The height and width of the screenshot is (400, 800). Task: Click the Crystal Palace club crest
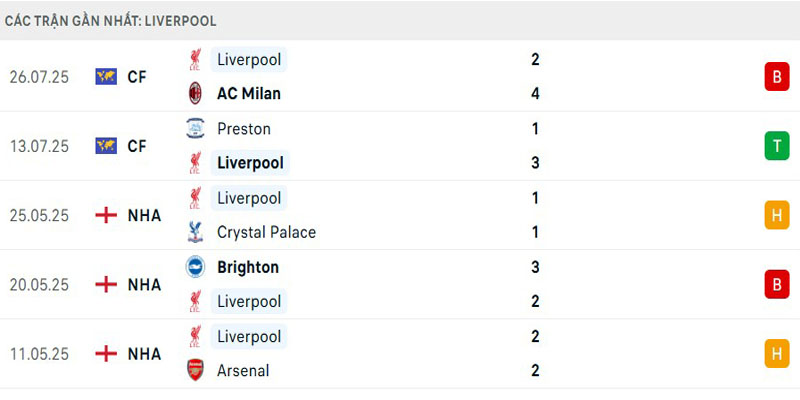point(195,232)
